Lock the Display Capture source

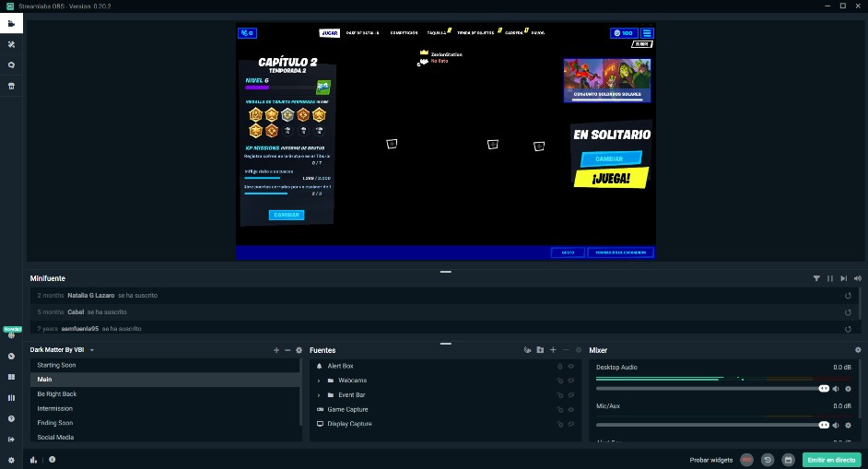(x=559, y=424)
